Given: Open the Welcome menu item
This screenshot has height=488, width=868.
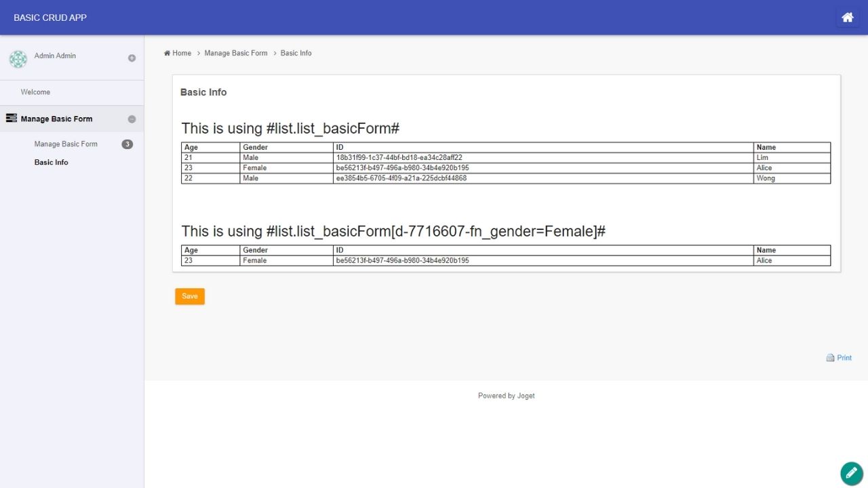Looking at the screenshot, I should tap(35, 92).
